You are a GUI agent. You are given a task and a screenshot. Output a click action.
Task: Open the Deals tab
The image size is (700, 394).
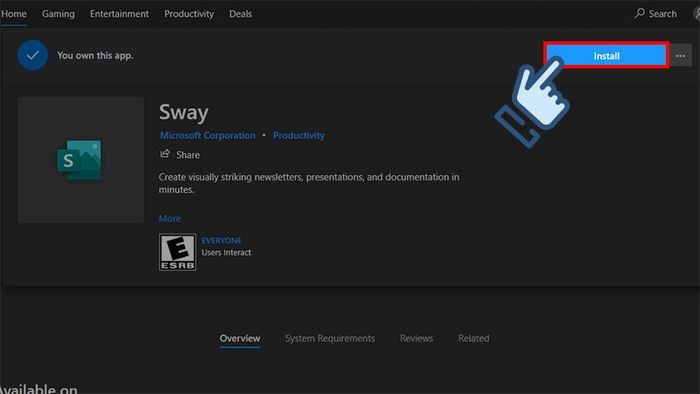240,14
